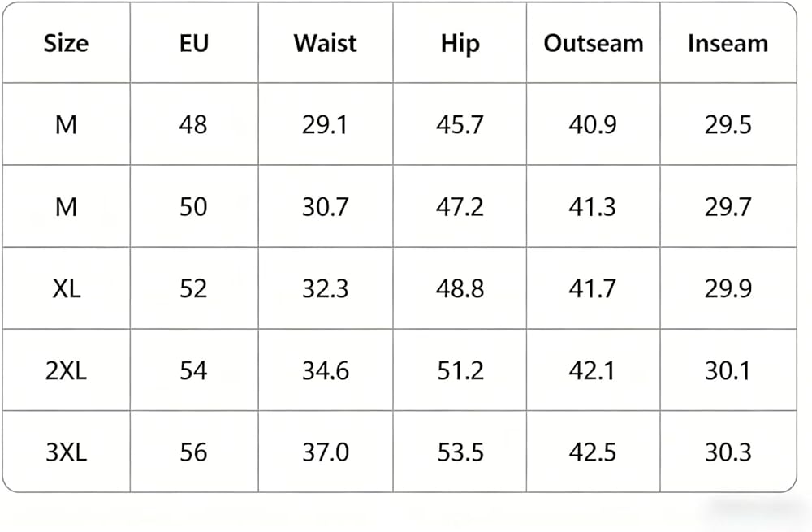The image size is (812, 532).
Task: Select inseam measurement 30.1
Action: (x=728, y=370)
